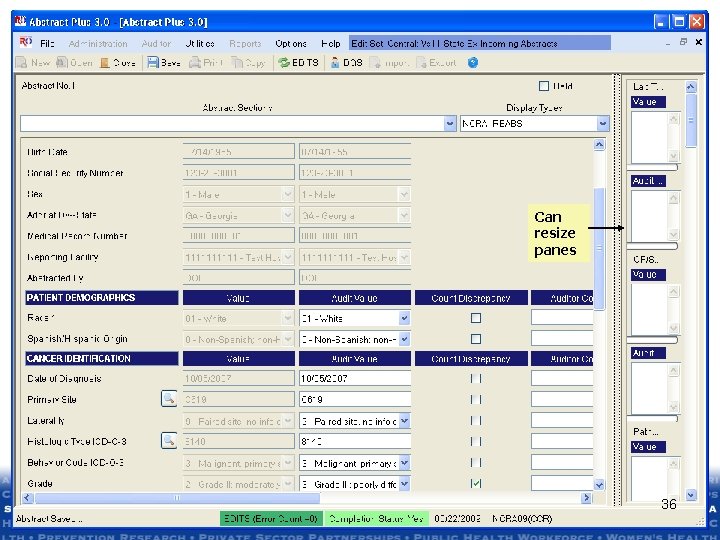Open the Reports menu
This screenshot has height=540, width=720.
click(x=245, y=44)
